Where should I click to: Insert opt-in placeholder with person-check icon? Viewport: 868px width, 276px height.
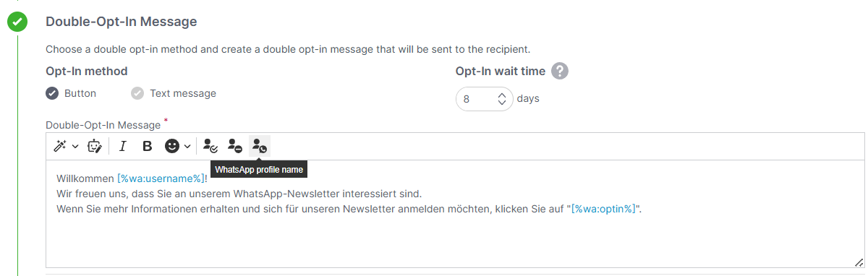210,146
